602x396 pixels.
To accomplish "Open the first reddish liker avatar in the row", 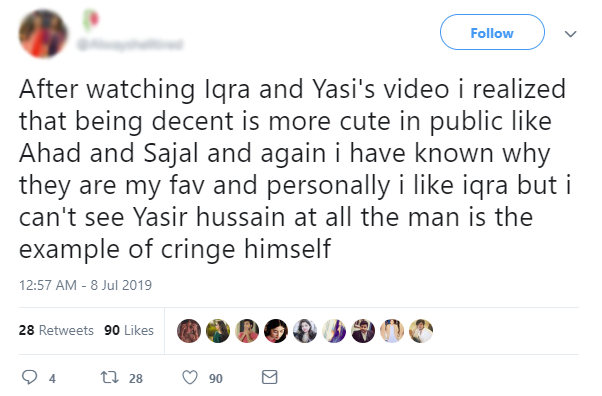I will click(189, 331).
